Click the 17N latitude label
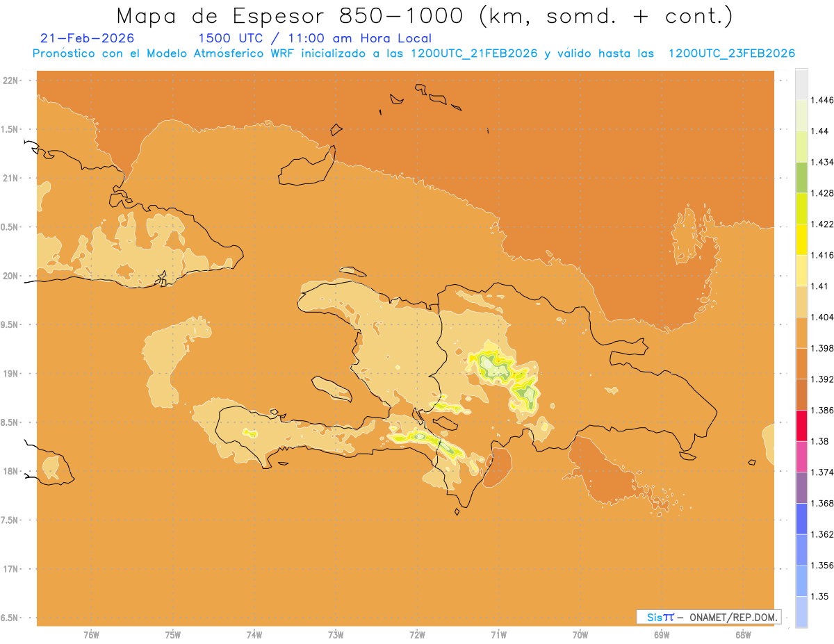834x644 pixels. pos(11,569)
